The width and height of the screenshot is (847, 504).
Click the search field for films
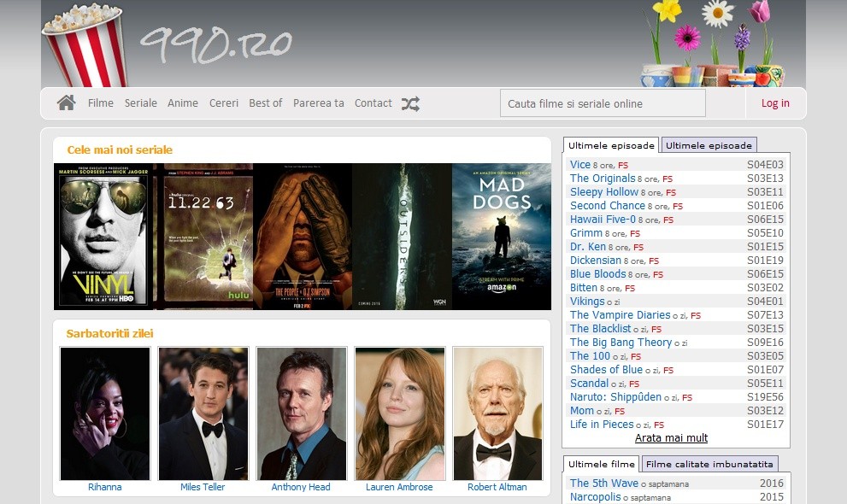pyautogui.click(x=603, y=103)
